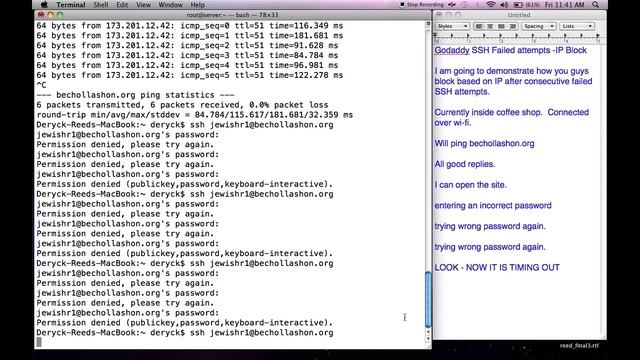Open the View menu
Screen dimensions: 640x360
143,5
